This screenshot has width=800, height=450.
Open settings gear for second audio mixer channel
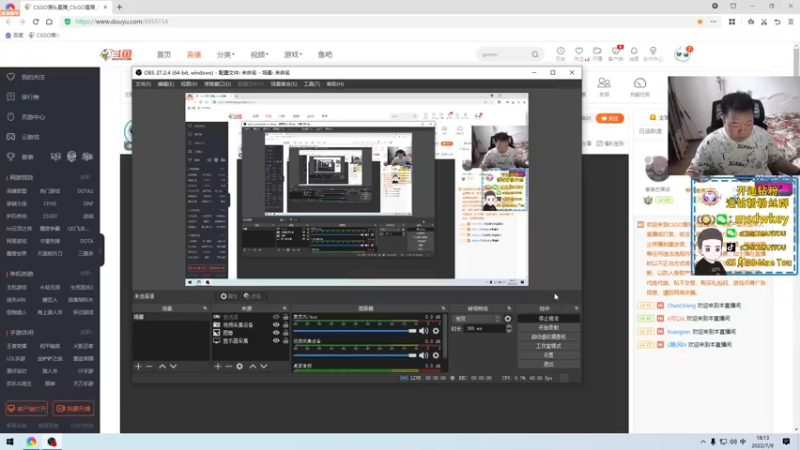[x=436, y=355]
